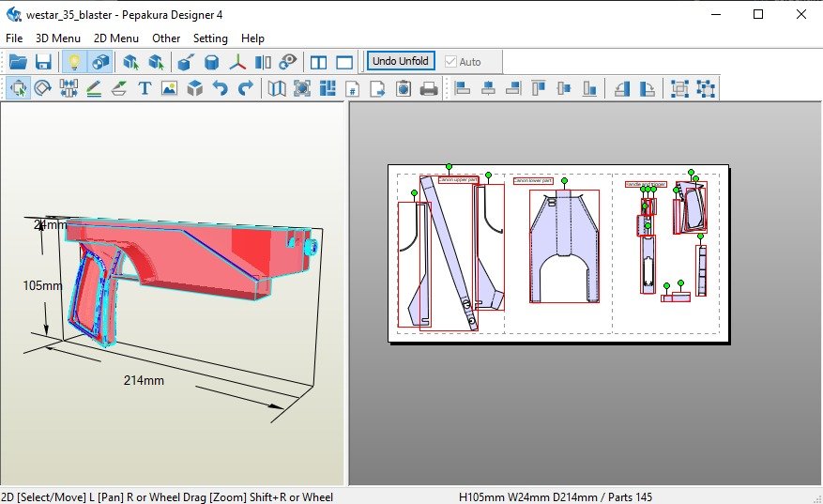Align selected parts to the left
The image size is (823, 504).
point(462,87)
